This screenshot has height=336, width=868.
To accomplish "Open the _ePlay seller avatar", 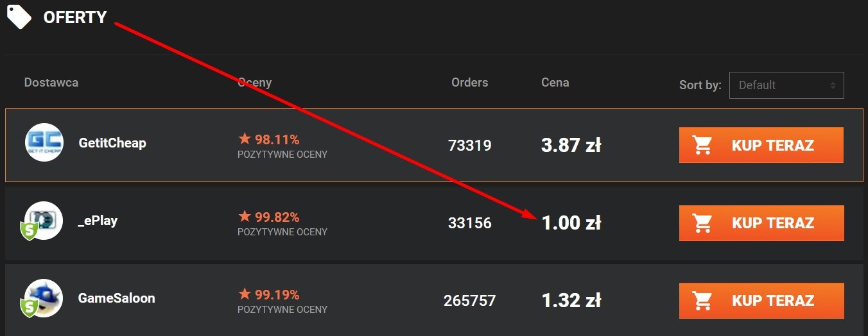I will coord(44,221).
